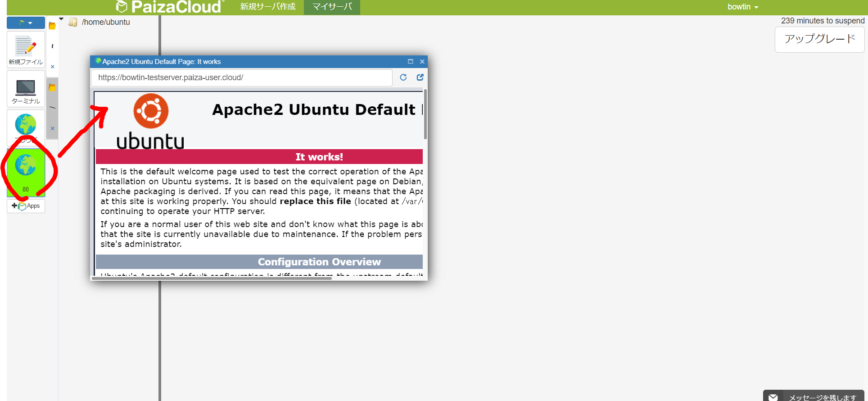Click the アップグレード button
The height and width of the screenshot is (401, 868).
point(819,39)
